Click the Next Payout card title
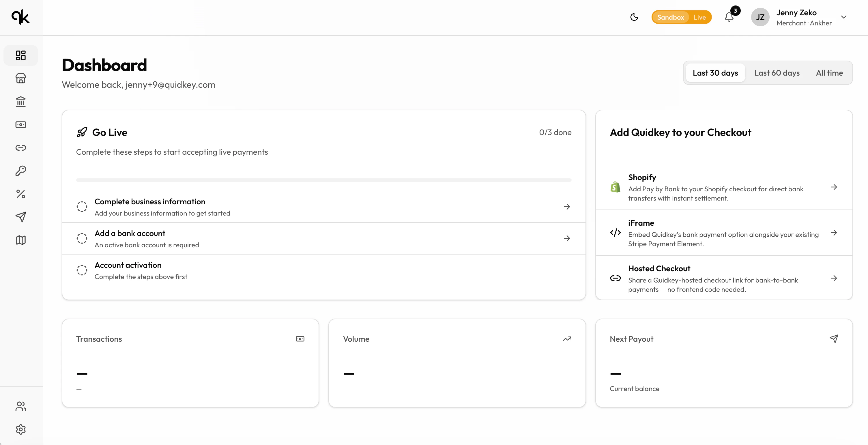Screen dimensions: 868x445 [x=631, y=339]
